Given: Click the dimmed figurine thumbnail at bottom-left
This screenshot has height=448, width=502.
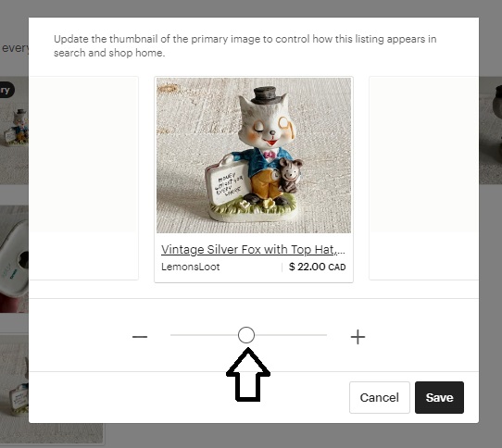Looking at the screenshot, I should pos(14,382).
